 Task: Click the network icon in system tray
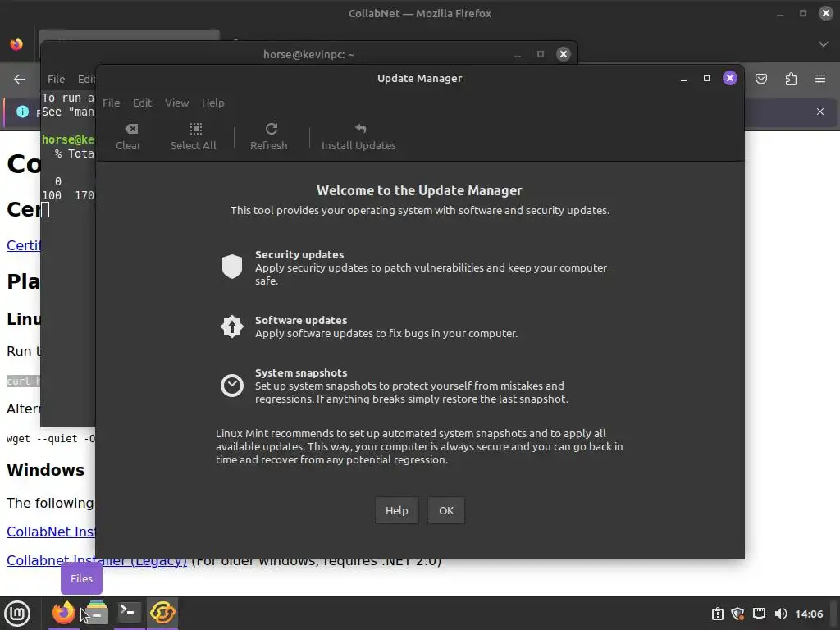(759, 614)
